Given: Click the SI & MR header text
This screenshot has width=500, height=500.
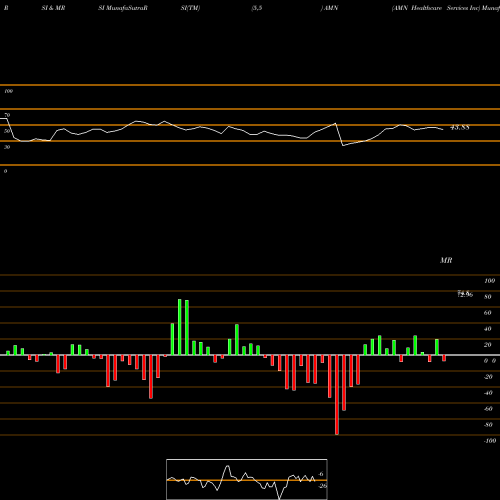Looking at the screenshot, I should click(53, 8).
